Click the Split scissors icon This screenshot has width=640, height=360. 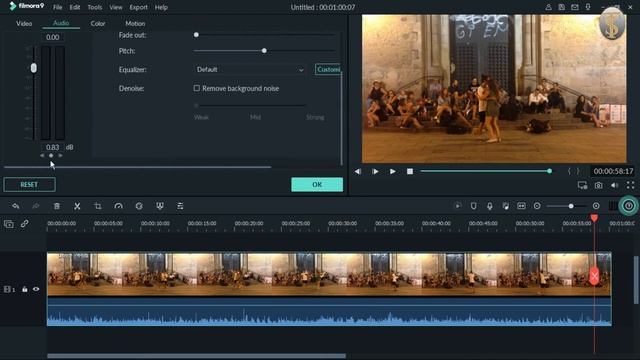(x=77, y=206)
